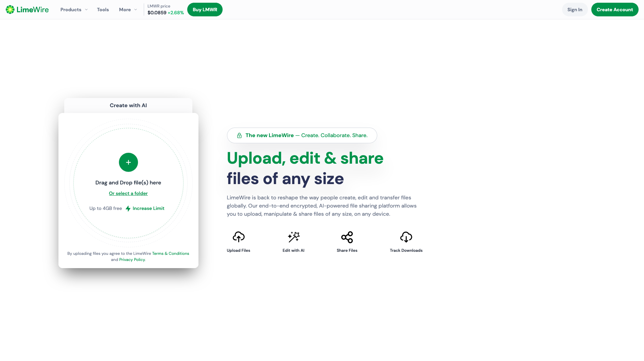Click the Upload, edit & share heading
This screenshot has height=361, width=644.
coord(305,158)
